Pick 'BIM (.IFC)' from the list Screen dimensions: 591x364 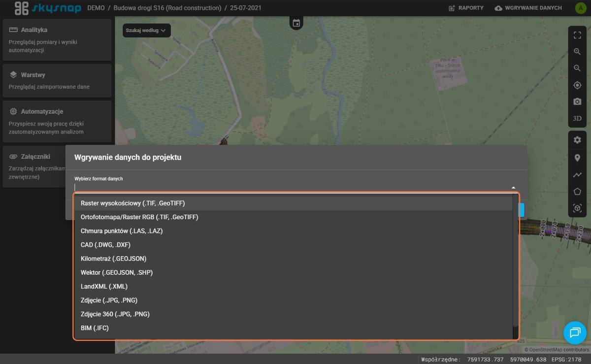95,328
